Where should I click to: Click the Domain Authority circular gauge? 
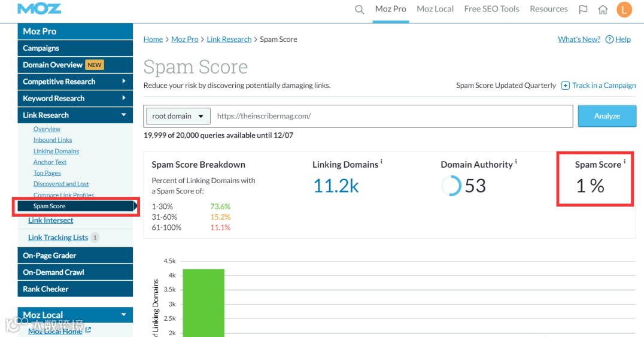pyautogui.click(x=451, y=186)
